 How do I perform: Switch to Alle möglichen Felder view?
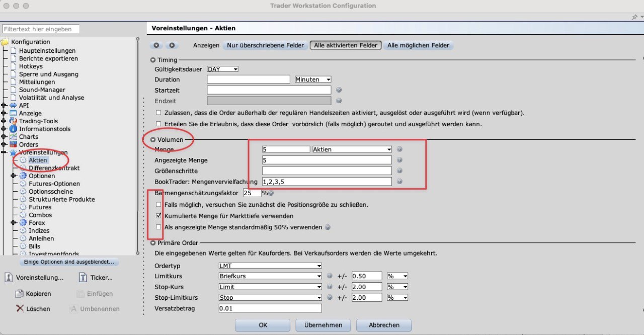[x=418, y=45]
